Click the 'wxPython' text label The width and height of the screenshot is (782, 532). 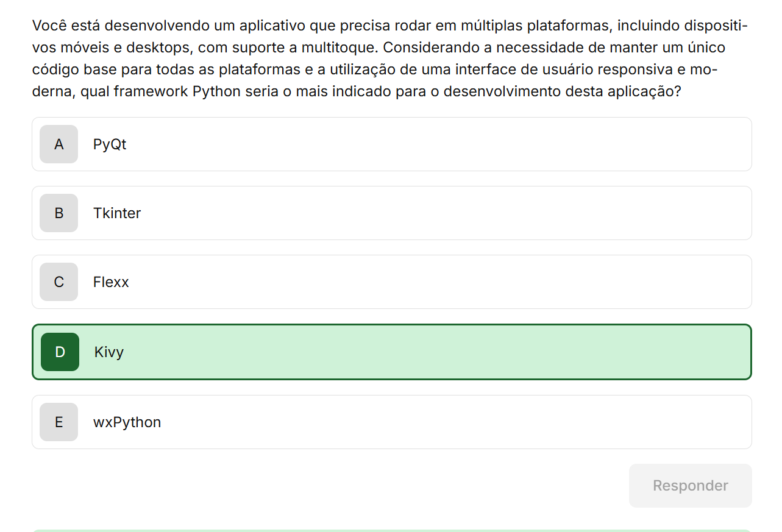[127, 422]
